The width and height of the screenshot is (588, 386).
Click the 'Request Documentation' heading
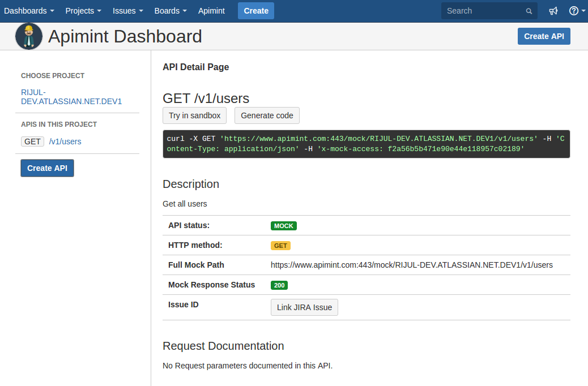[223, 346]
